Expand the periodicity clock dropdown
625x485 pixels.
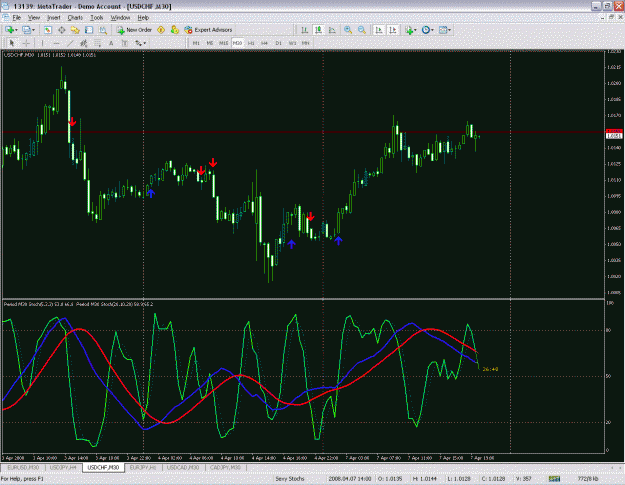(428, 30)
